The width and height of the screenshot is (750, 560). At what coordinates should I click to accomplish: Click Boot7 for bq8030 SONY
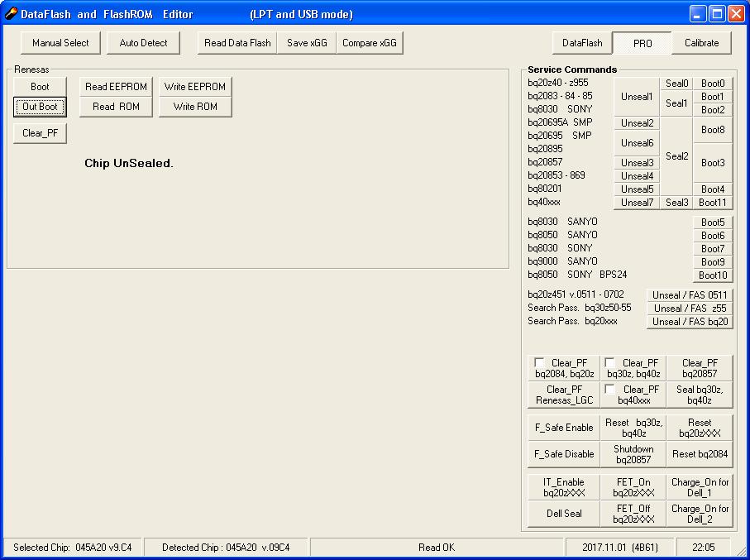[x=713, y=249]
